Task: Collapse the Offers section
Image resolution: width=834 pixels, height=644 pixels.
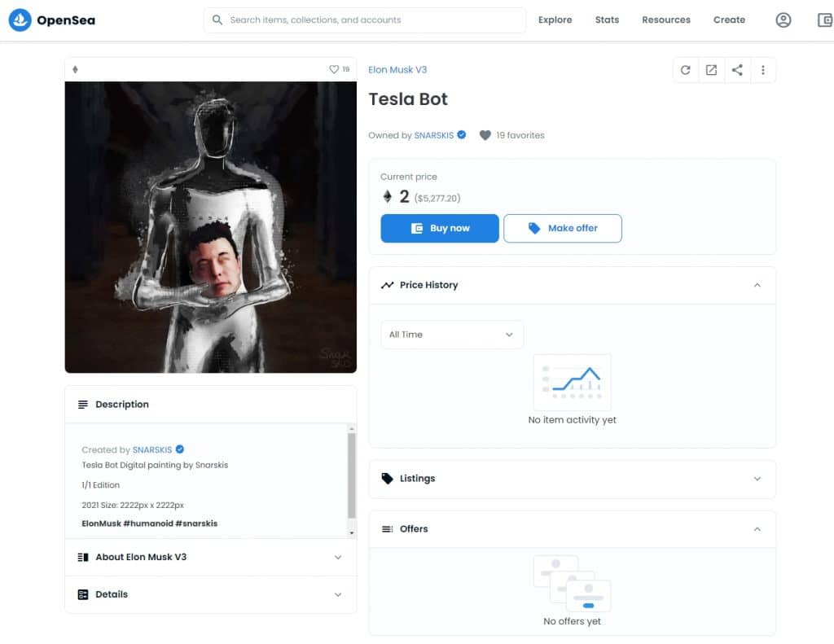Action: tap(757, 529)
